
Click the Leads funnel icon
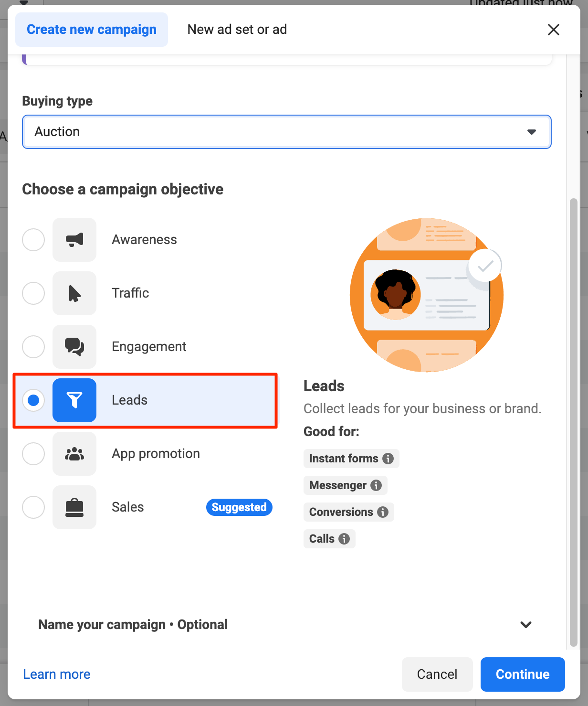click(x=74, y=400)
